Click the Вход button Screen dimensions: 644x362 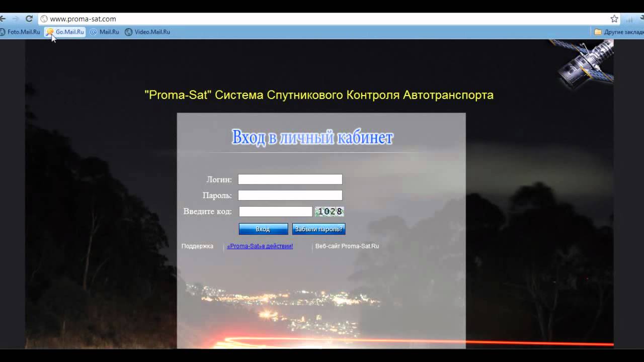(x=263, y=229)
